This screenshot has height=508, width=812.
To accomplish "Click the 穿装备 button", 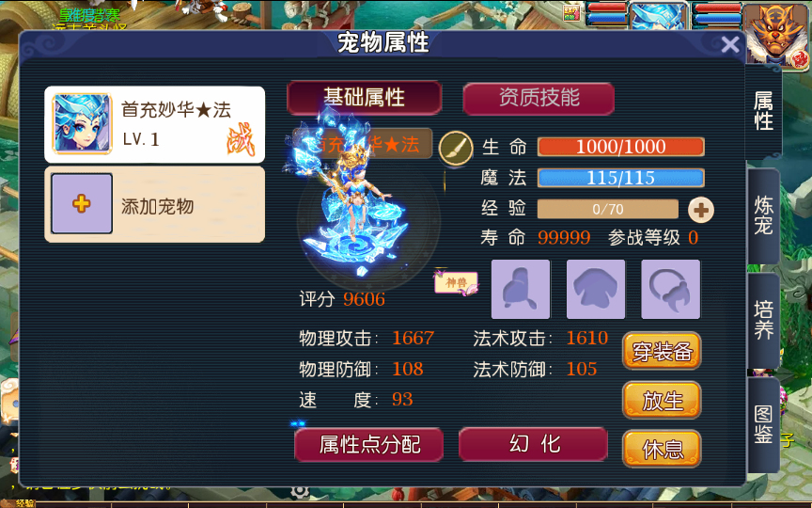I will click(662, 352).
